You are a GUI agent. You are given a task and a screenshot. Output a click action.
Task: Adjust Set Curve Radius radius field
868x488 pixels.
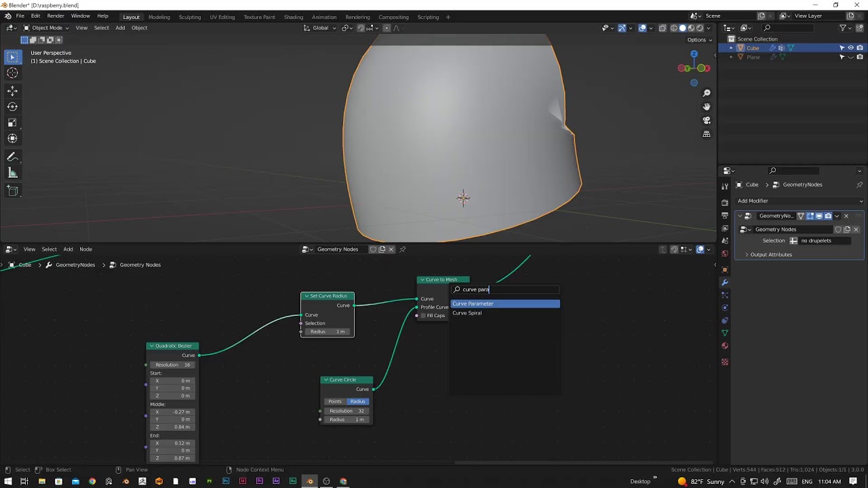pyautogui.click(x=327, y=331)
